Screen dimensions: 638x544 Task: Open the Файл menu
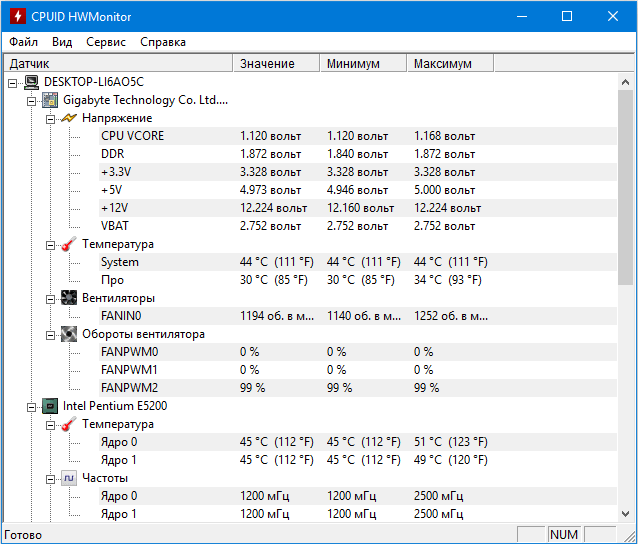click(x=24, y=42)
